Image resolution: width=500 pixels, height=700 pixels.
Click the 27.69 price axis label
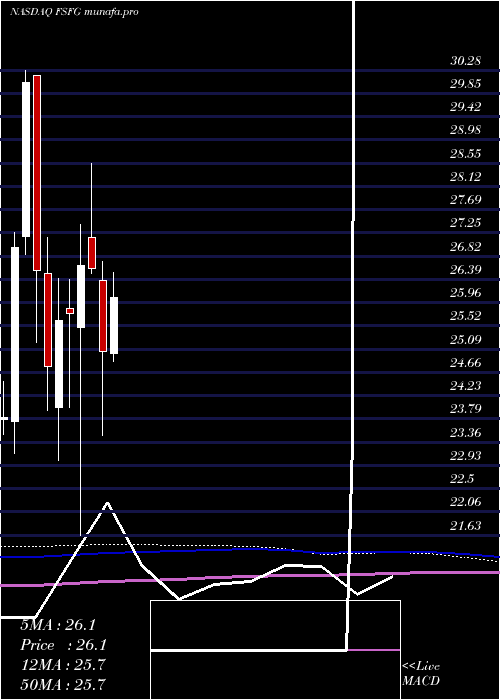tap(465, 200)
